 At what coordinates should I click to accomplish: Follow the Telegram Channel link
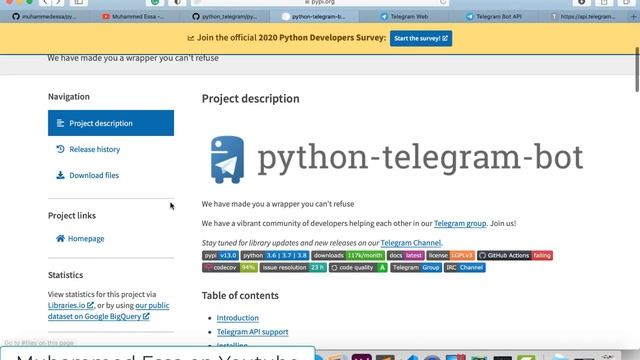[x=411, y=243]
